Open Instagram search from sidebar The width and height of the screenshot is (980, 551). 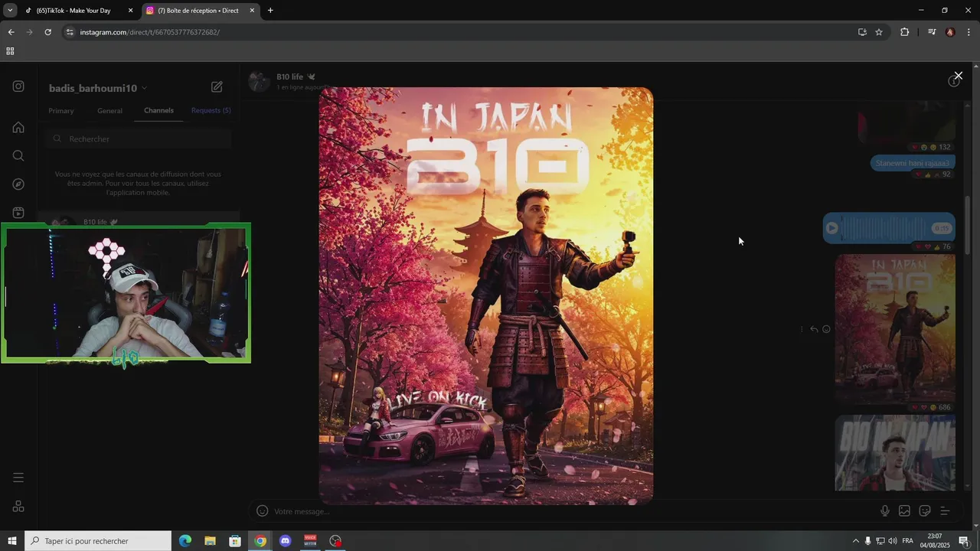[x=18, y=155]
